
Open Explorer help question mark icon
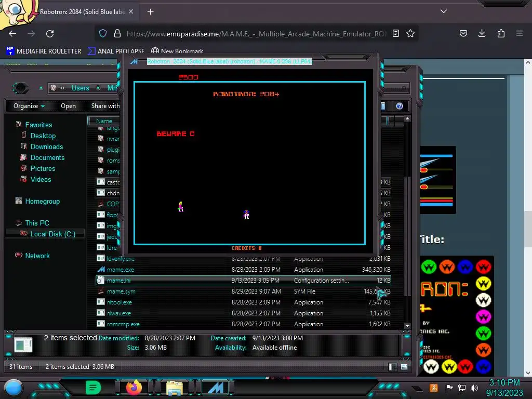400,106
